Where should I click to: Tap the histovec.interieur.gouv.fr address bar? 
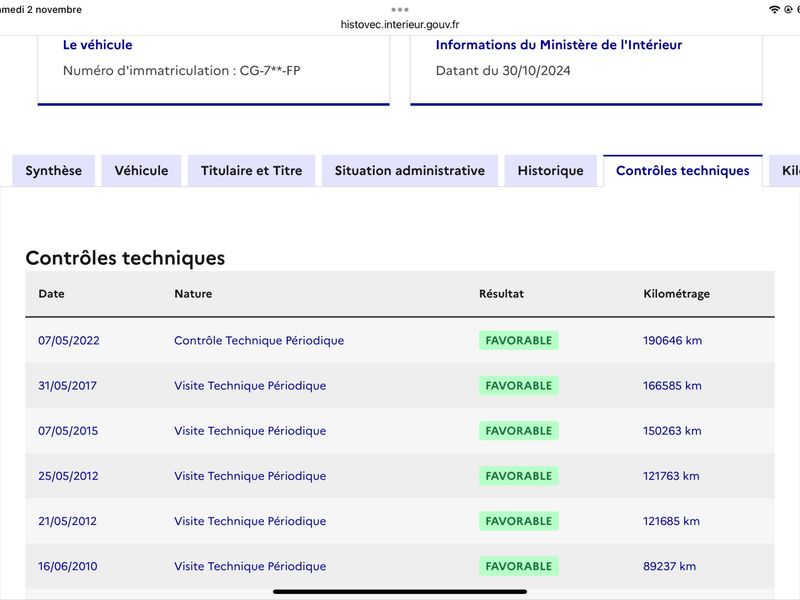[x=400, y=24]
